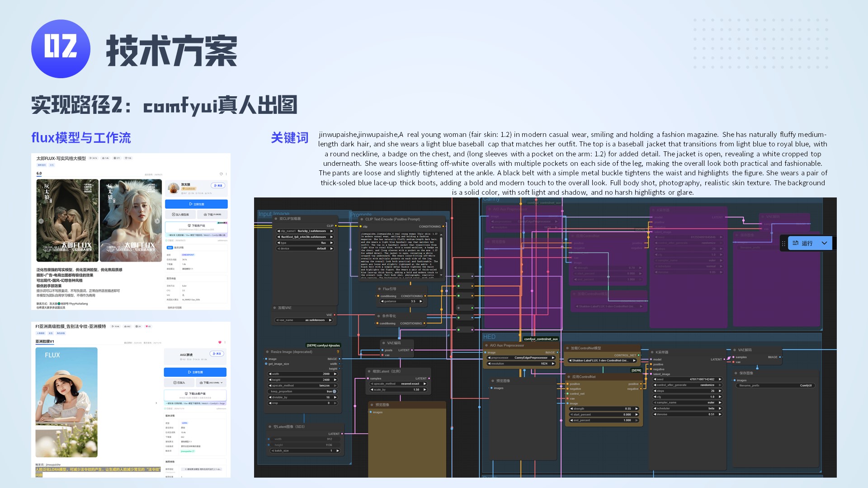
Task: Open upscale_method lanczos combo
Action: [x=303, y=385]
